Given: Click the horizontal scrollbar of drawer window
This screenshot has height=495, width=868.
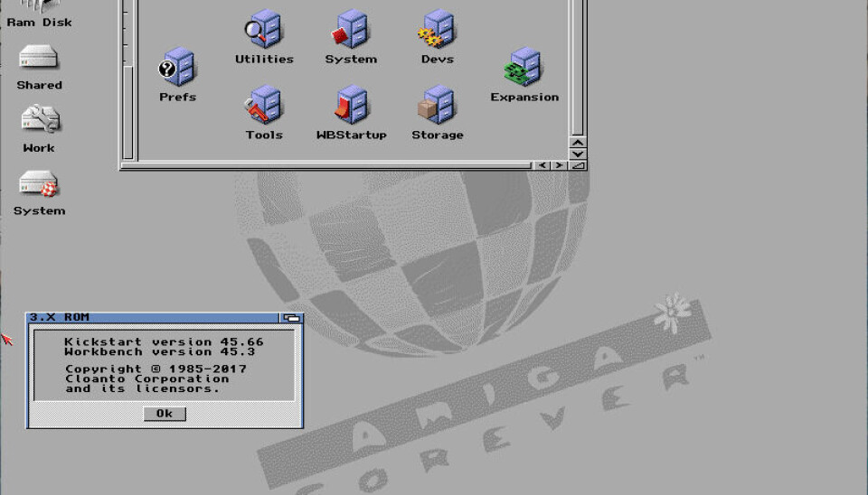Looking at the screenshot, I should pyautogui.click(x=326, y=165).
